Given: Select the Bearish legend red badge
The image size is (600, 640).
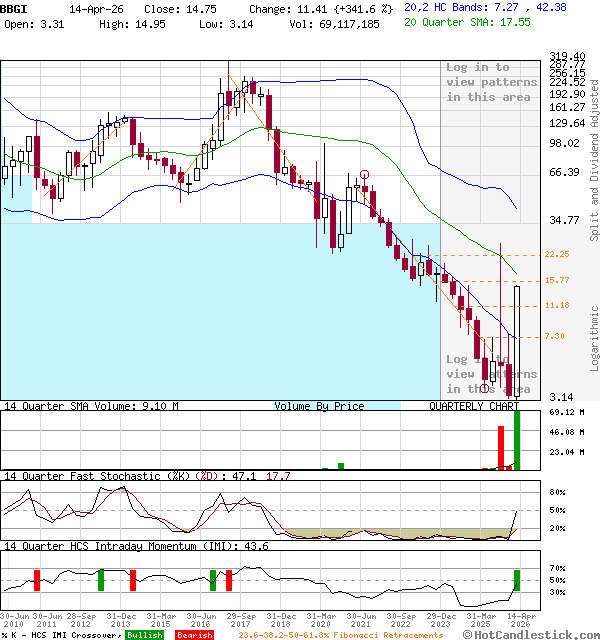Looking at the screenshot, I should click(194, 634).
